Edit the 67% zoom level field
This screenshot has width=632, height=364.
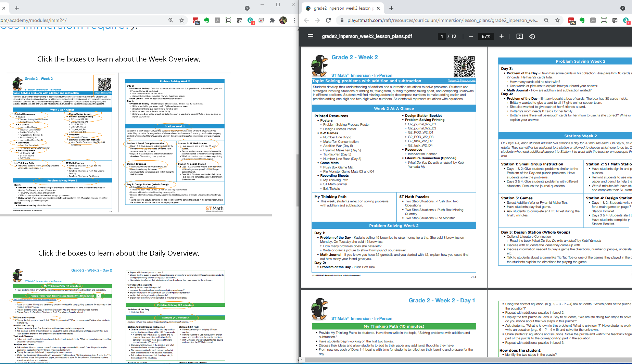[486, 36]
